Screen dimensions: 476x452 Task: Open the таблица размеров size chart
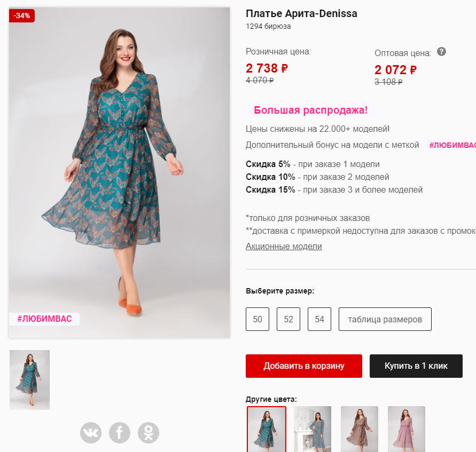pyautogui.click(x=385, y=319)
